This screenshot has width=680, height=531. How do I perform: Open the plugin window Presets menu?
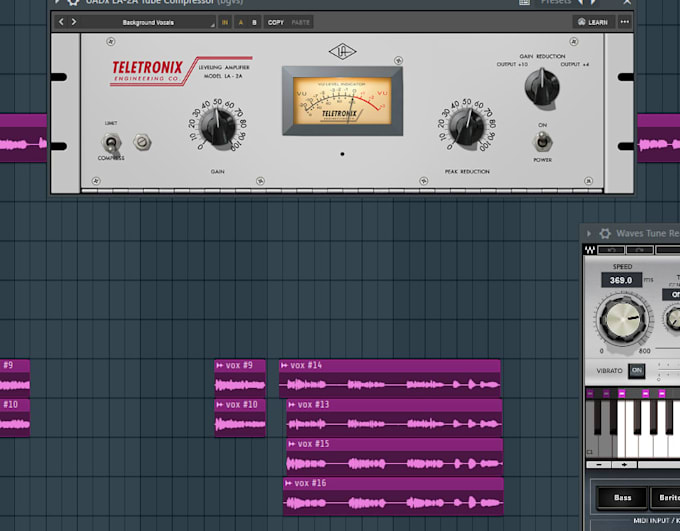pyautogui.click(x=556, y=2)
